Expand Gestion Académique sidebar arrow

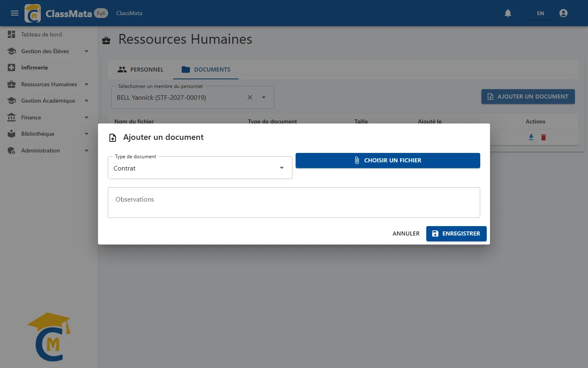pyautogui.click(x=87, y=101)
